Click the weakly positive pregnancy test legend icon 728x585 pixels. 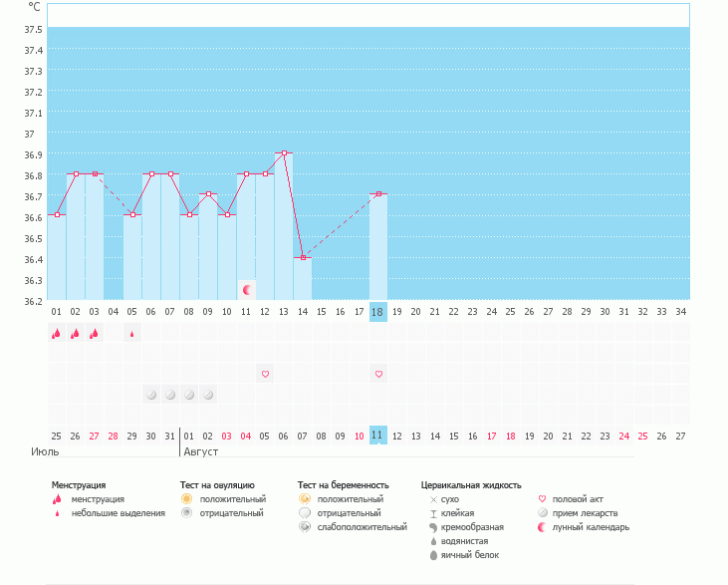[305, 527]
